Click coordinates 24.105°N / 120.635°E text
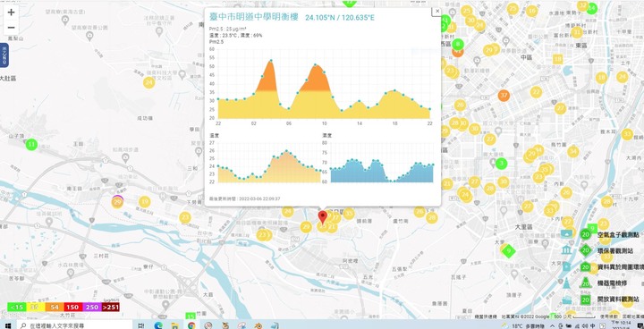Viewport: 644px width, 329px height. [x=339, y=18]
